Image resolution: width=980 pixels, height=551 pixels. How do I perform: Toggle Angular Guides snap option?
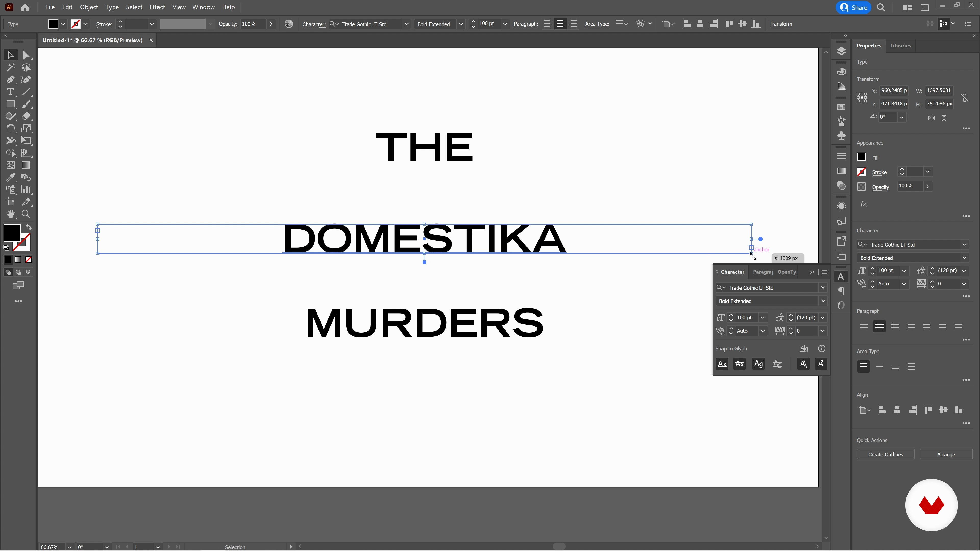click(803, 364)
